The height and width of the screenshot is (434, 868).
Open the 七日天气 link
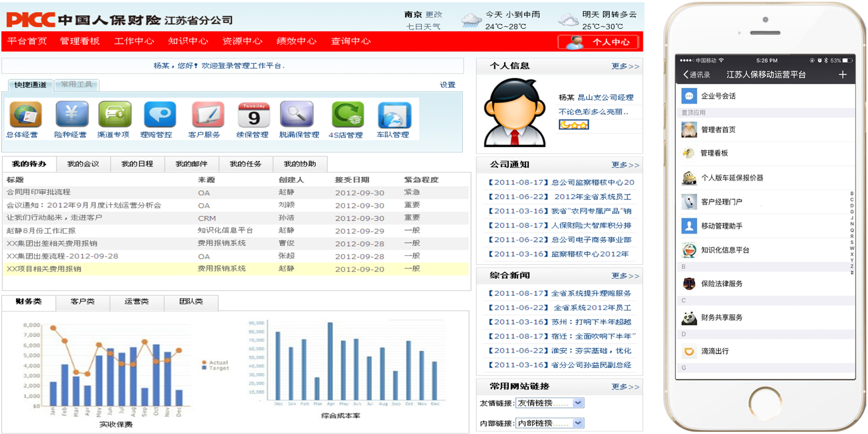[x=423, y=27]
